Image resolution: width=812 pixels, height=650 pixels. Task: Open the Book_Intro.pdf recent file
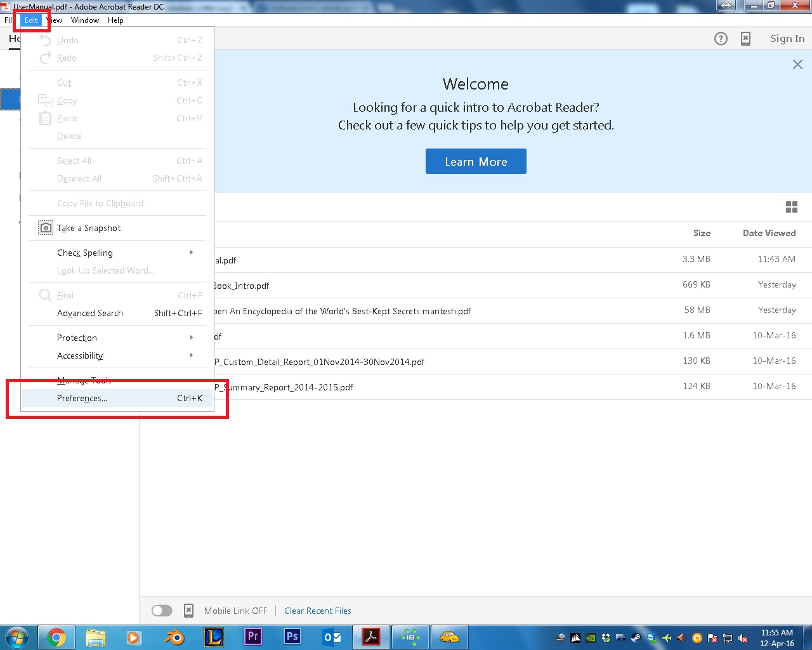click(x=476, y=285)
